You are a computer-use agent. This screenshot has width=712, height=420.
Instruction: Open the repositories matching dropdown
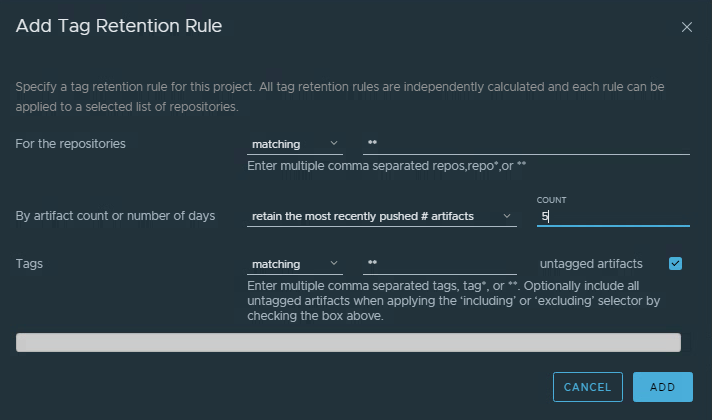click(295, 144)
